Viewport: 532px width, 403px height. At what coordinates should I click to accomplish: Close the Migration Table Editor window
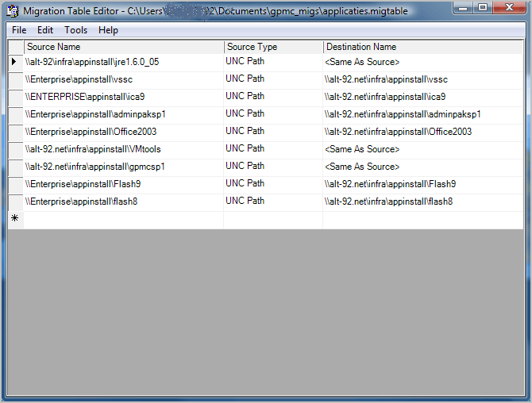pos(509,8)
